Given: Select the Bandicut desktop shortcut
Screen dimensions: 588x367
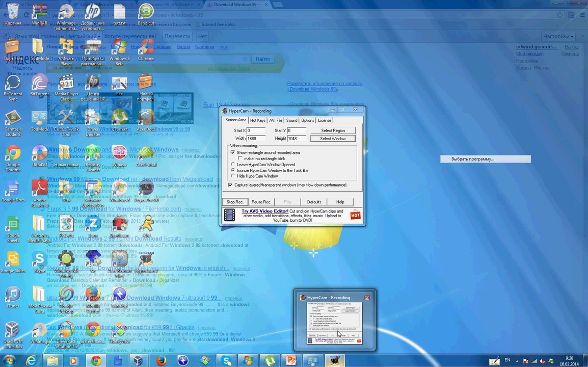Looking at the screenshot, I should coord(146,14).
